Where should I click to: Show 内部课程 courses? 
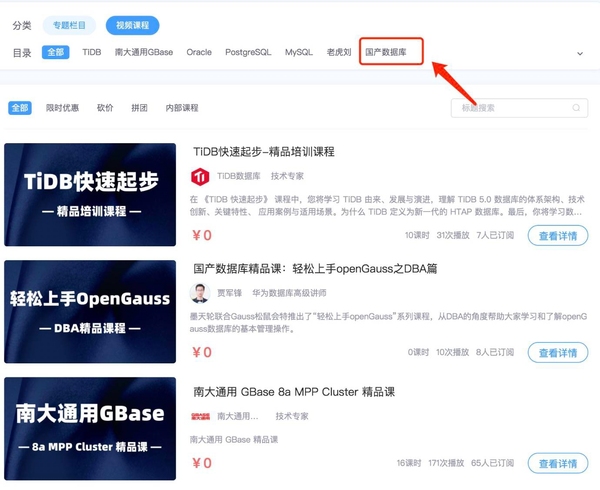click(x=182, y=108)
